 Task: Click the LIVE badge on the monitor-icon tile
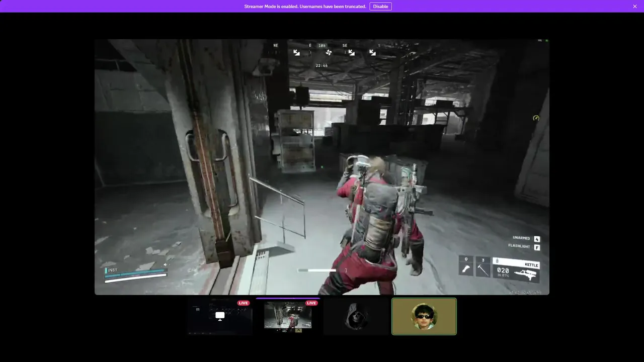click(244, 303)
